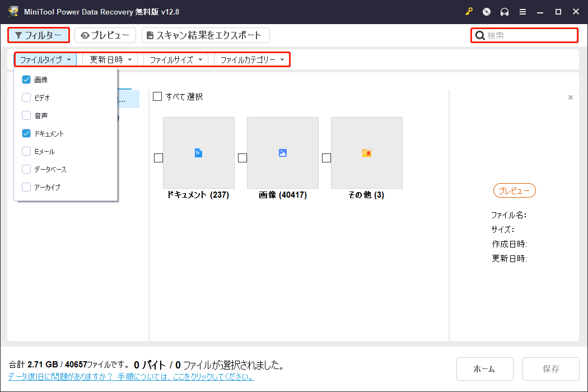
Task: Collapse the ファイルタイプ dropdown menu
Action: [45, 59]
